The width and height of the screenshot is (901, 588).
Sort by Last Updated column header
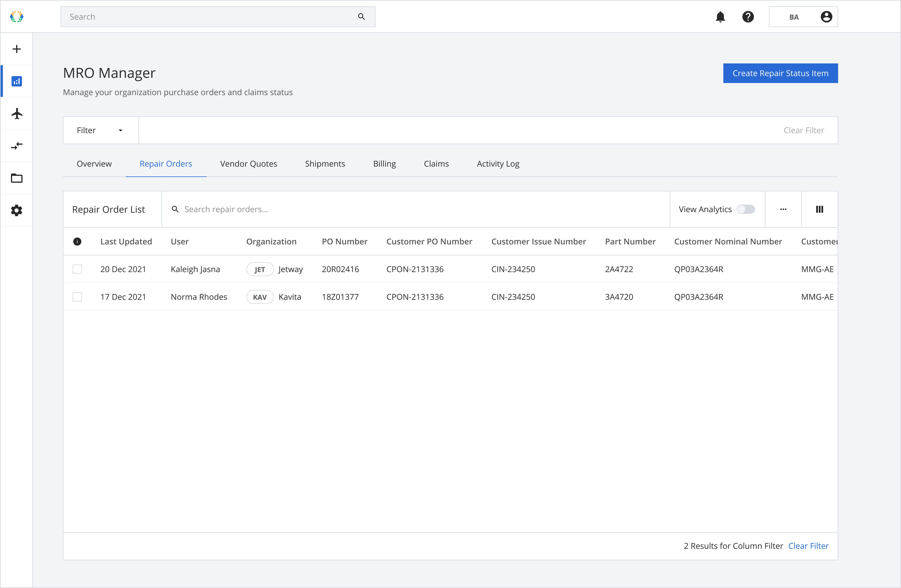[126, 242]
